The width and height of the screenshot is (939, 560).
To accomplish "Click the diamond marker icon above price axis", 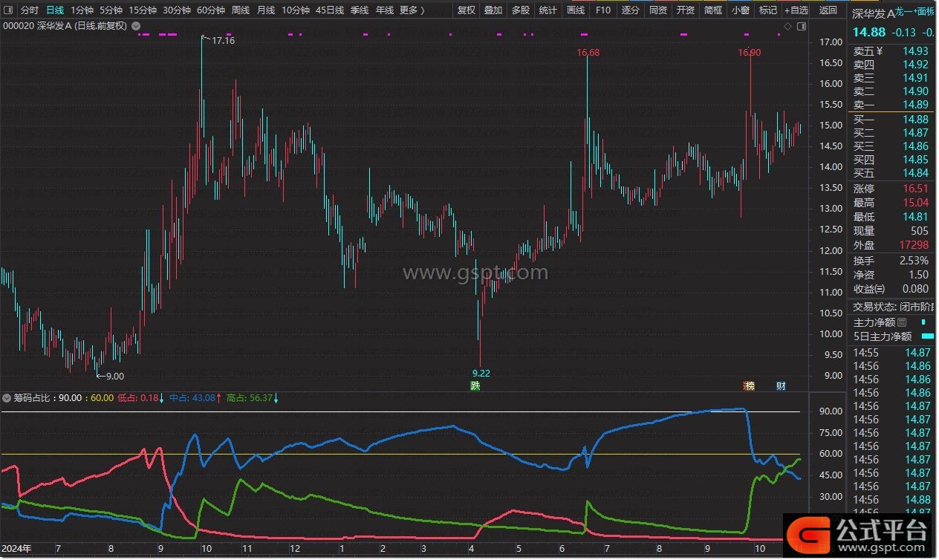I will point(787,26).
